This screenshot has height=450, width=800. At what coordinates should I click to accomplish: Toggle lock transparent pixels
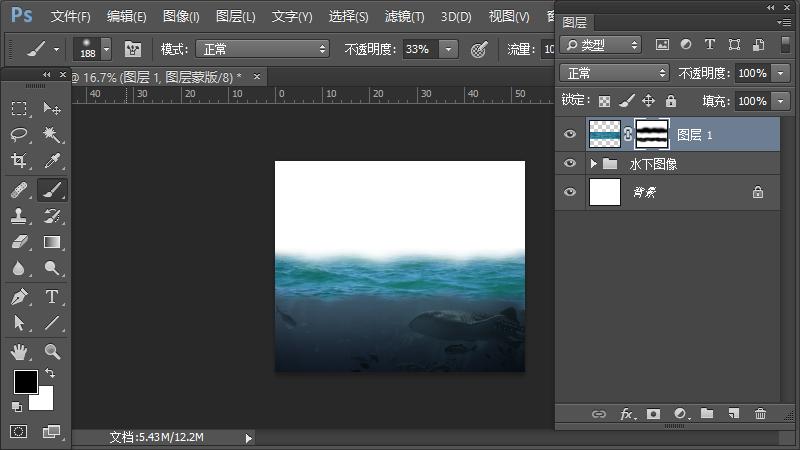[604, 101]
